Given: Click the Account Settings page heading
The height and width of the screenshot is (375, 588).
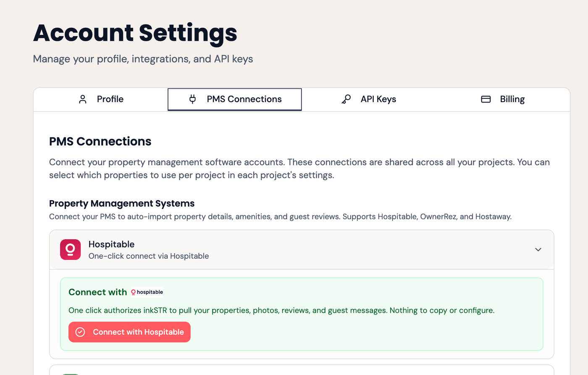Looking at the screenshot, I should pyautogui.click(x=135, y=33).
